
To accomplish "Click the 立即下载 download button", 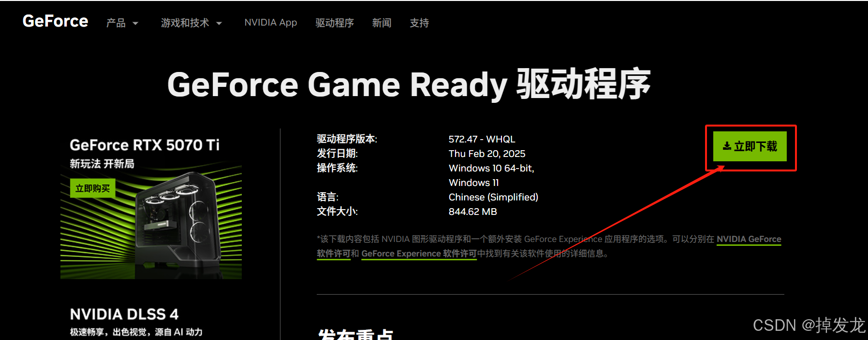I will click(750, 146).
